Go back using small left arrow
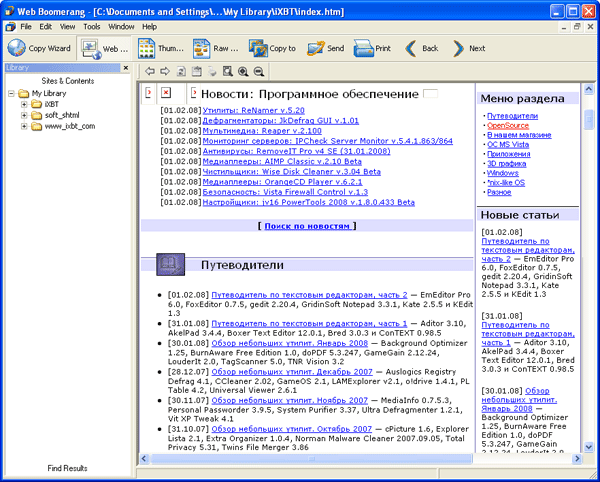 pos(150,72)
